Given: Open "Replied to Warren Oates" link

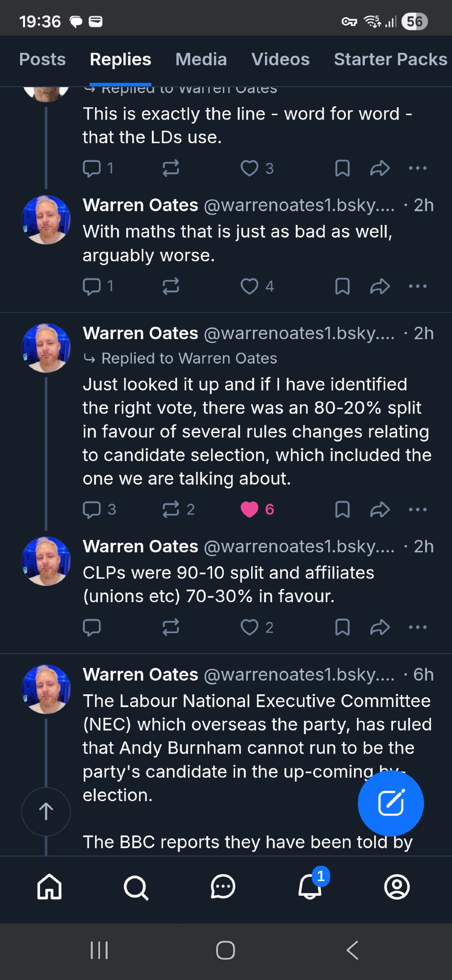Looking at the screenshot, I should [189, 358].
